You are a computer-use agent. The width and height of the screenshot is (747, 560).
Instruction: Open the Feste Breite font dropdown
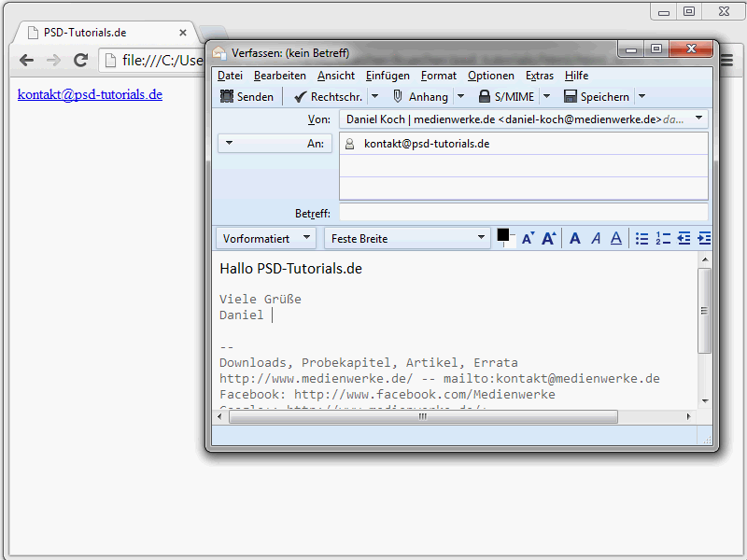[x=407, y=239]
